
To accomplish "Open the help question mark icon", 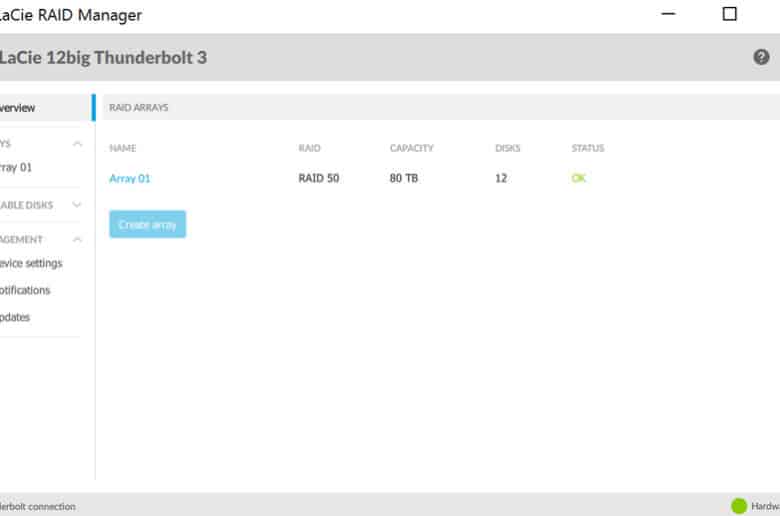I will 761,57.
